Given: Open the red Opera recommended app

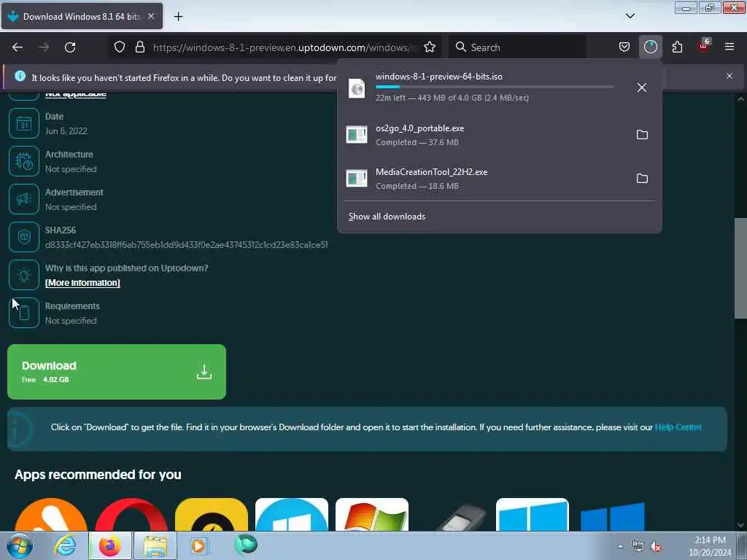Looking at the screenshot, I should (131, 514).
